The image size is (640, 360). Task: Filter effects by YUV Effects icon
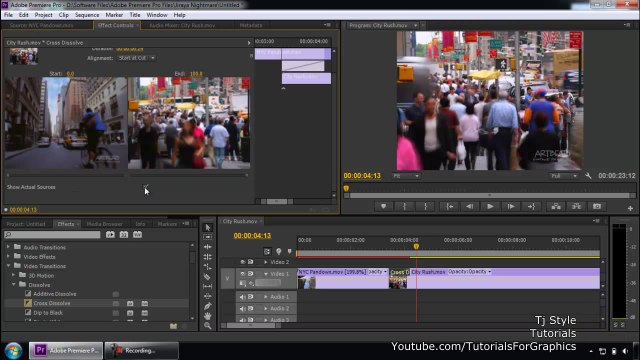click(x=138, y=235)
